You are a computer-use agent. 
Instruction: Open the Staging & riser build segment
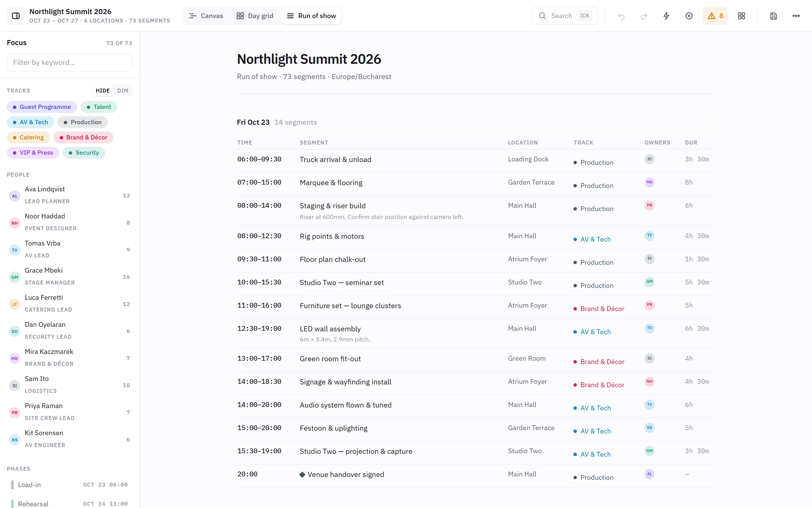click(476, 211)
